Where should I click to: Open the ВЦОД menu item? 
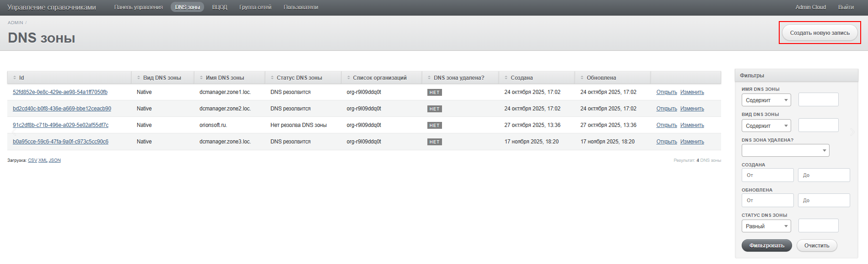220,7
